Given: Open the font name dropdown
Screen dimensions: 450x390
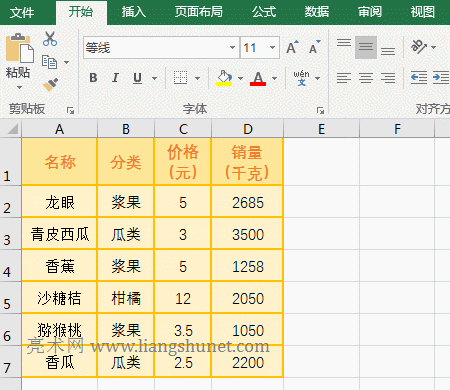Looking at the screenshot, I should coord(233,47).
